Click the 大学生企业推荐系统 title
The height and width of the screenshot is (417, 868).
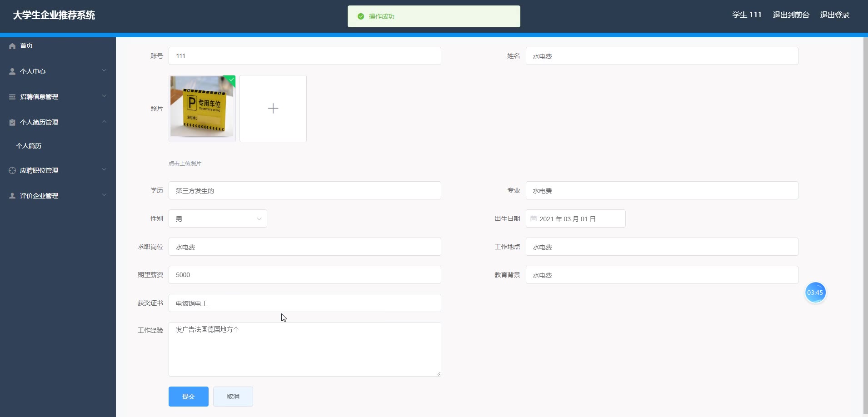[54, 15]
